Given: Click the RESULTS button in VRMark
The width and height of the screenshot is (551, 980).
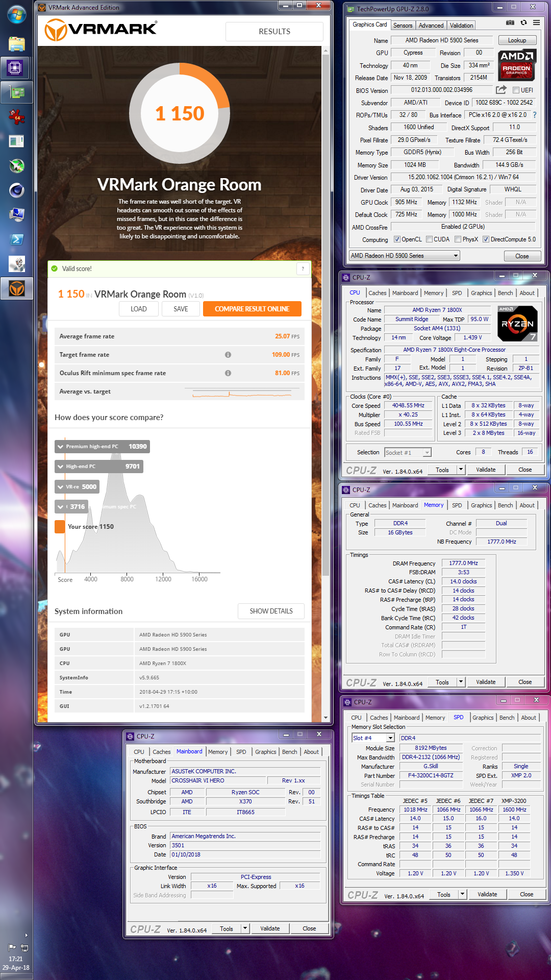Looking at the screenshot, I should pos(274,32).
